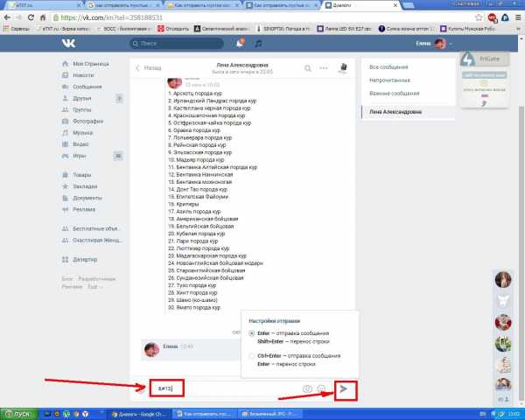525x420 pixels.
Task: Click the line "12. Бентамка Нанкинская"
Action: click(x=200, y=174)
